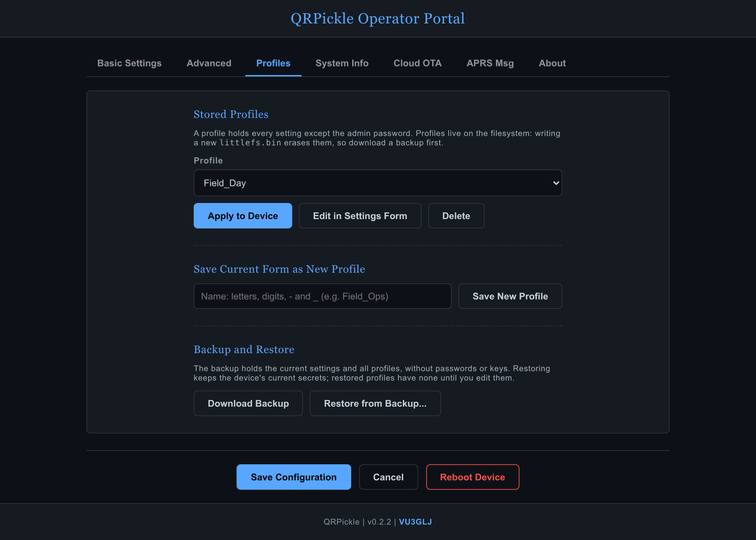Image resolution: width=756 pixels, height=540 pixels.
Task: Focus the new profile name input field
Action: click(322, 296)
